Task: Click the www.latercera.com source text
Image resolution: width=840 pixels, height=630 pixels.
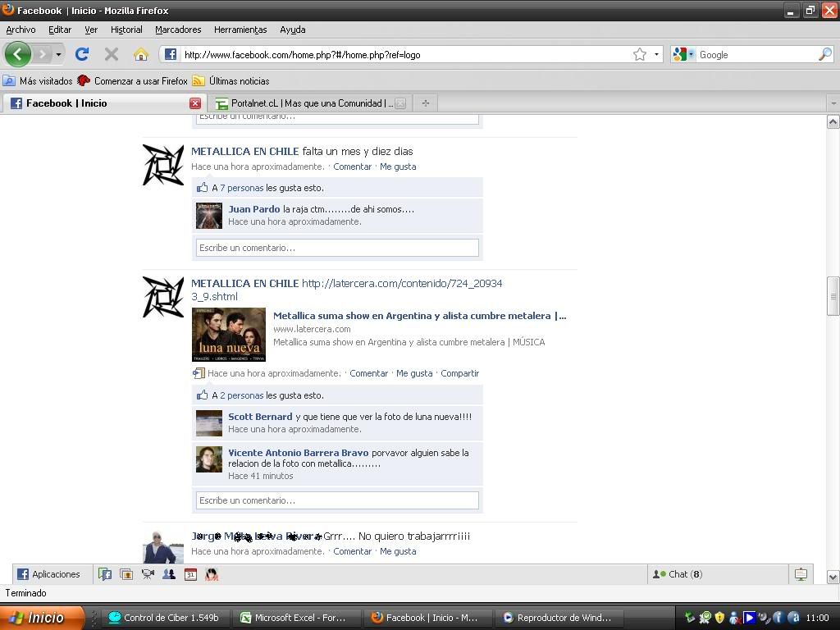Action: coord(312,329)
